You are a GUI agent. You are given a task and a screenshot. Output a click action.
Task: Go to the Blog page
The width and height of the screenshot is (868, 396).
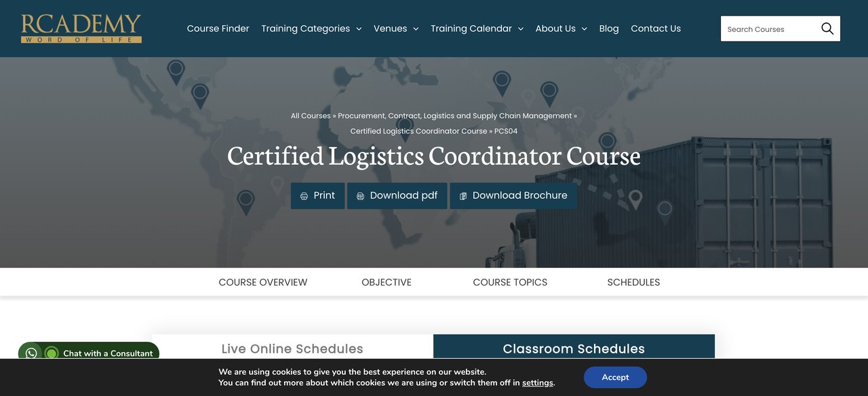[609, 28]
